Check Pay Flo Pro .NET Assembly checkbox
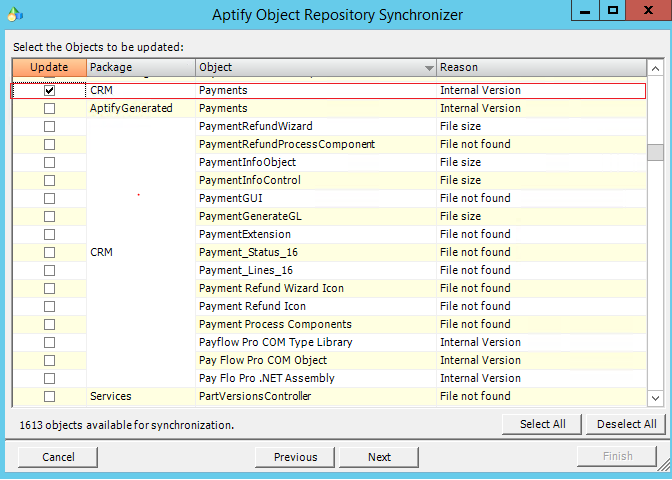672x480 pixels. 49,378
